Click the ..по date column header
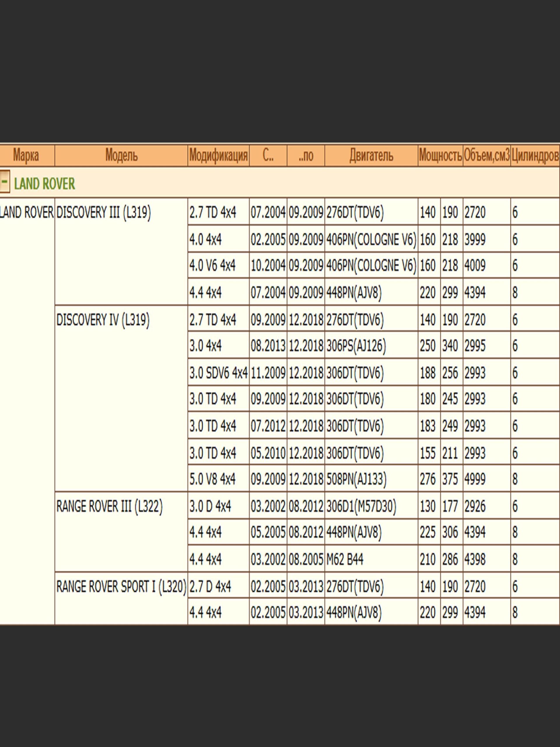 point(306,156)
